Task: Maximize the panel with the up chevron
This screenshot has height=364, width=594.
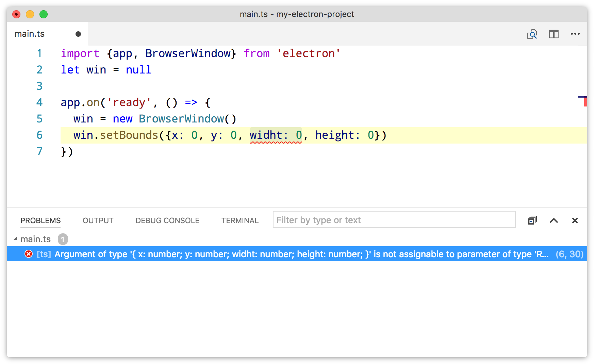Action: [x=554, y=220]
